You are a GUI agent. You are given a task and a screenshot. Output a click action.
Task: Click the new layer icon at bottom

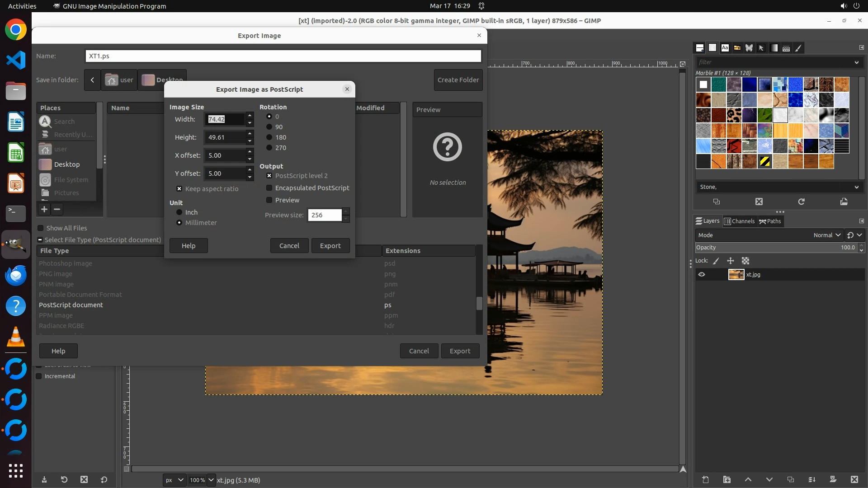[x=705, y=479]
